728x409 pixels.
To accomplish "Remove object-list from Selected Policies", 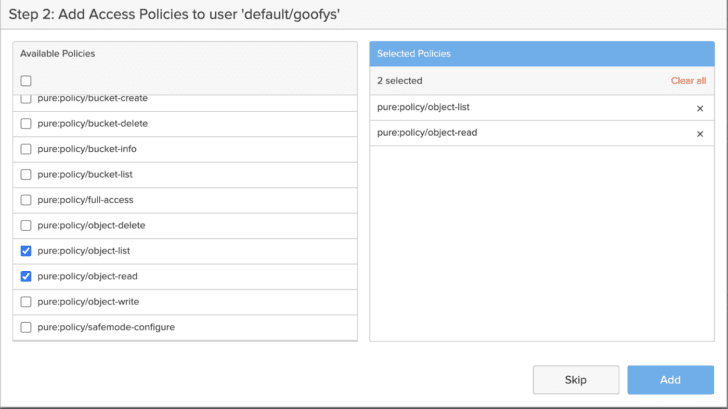I will pyautogui.click(x=699, y=108).
